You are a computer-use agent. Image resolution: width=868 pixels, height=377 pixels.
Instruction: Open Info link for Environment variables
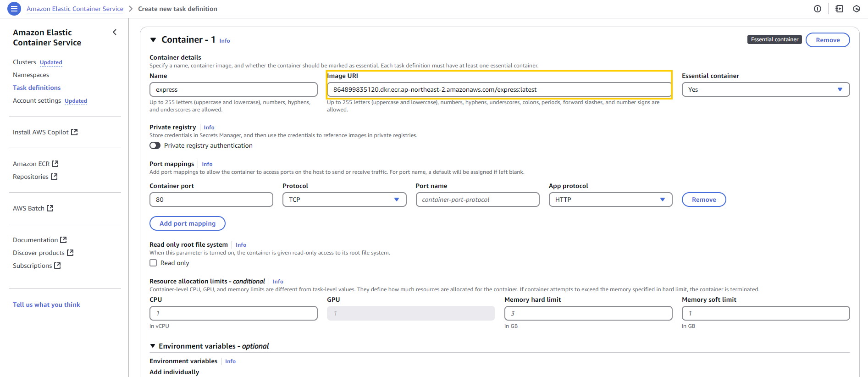pyautogui.click(x=230, y=361)
